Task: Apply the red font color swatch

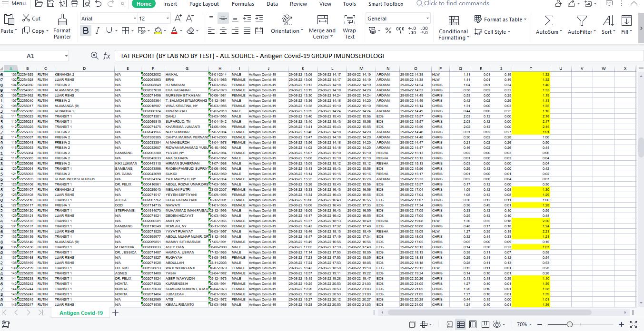Action: 174,31
